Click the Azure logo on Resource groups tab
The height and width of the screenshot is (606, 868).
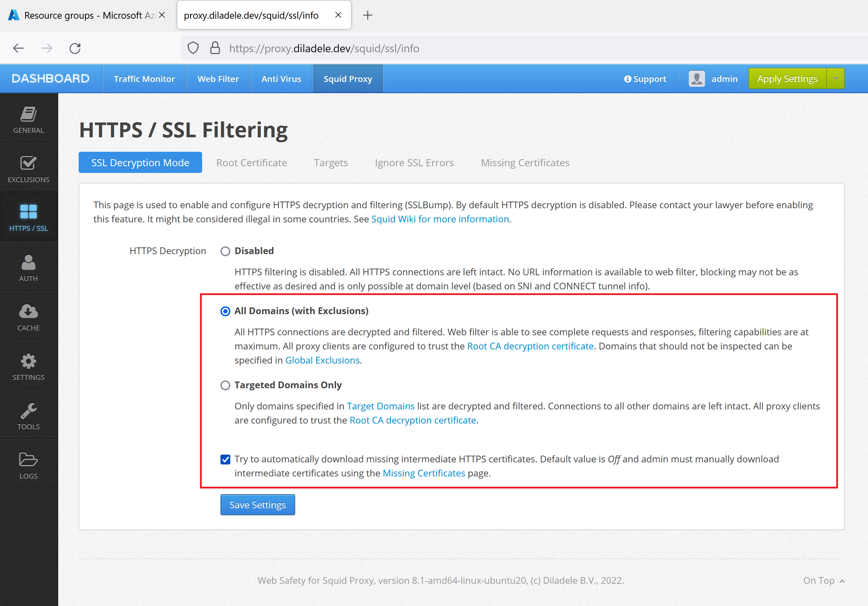coord(14,15)
